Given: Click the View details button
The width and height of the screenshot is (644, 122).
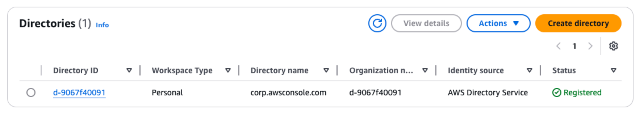Looking at the screenshot, I should [x=426, y=23].
